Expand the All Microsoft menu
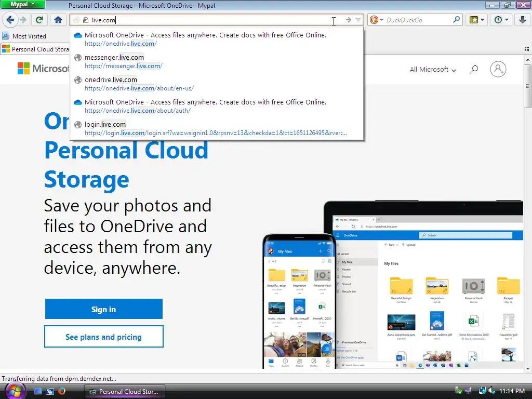Screen dimensions: 532x399 [433, 69]
